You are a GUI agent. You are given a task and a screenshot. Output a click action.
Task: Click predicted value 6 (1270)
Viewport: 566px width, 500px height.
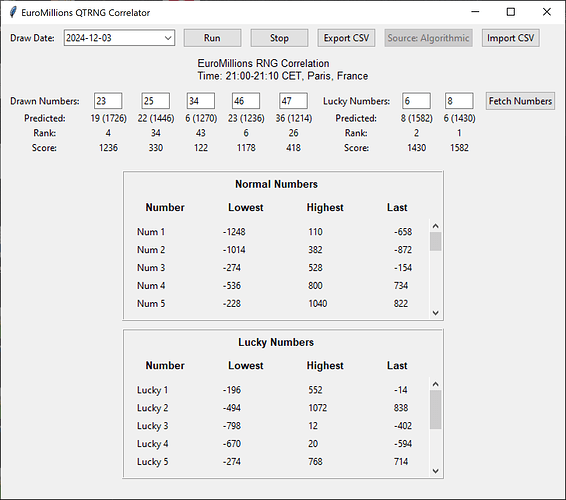(x=201, y=118)
